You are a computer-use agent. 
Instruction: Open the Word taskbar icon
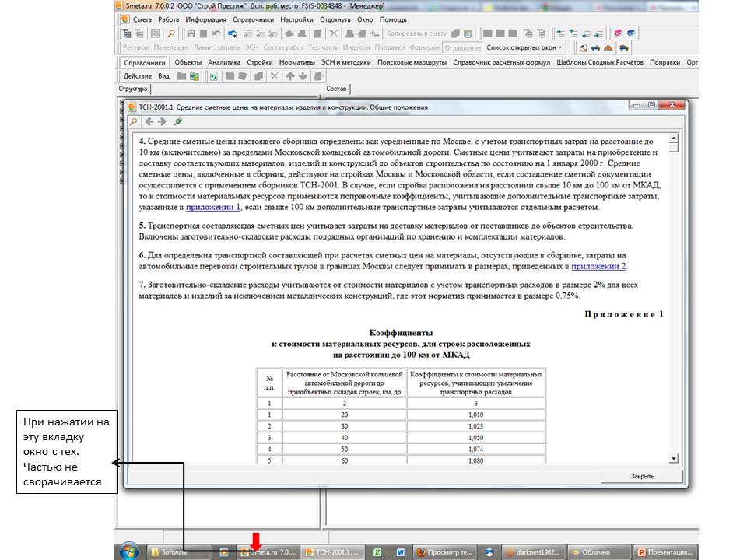[x=400, y=552]
